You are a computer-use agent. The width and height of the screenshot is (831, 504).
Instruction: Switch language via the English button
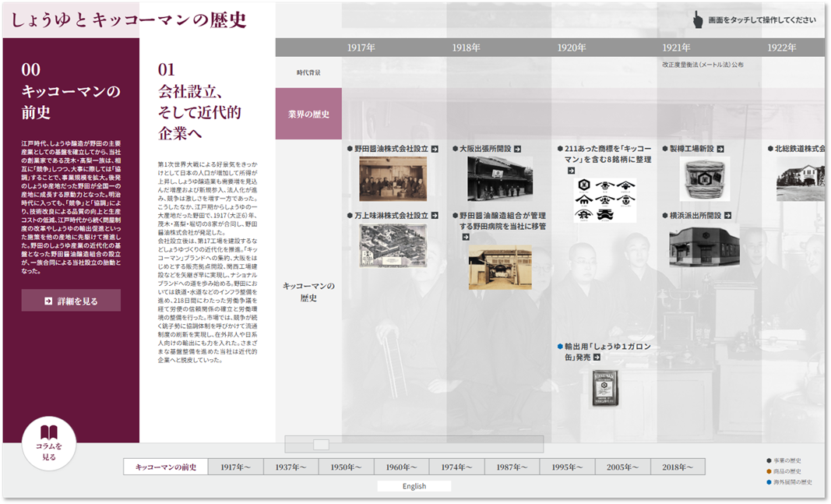pyautogui.click(x=414, y=486)
